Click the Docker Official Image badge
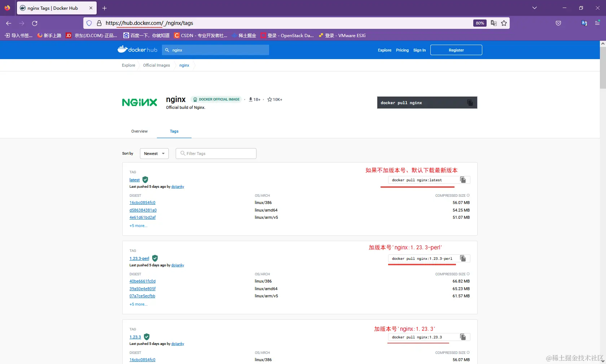 tap(216, 99)
